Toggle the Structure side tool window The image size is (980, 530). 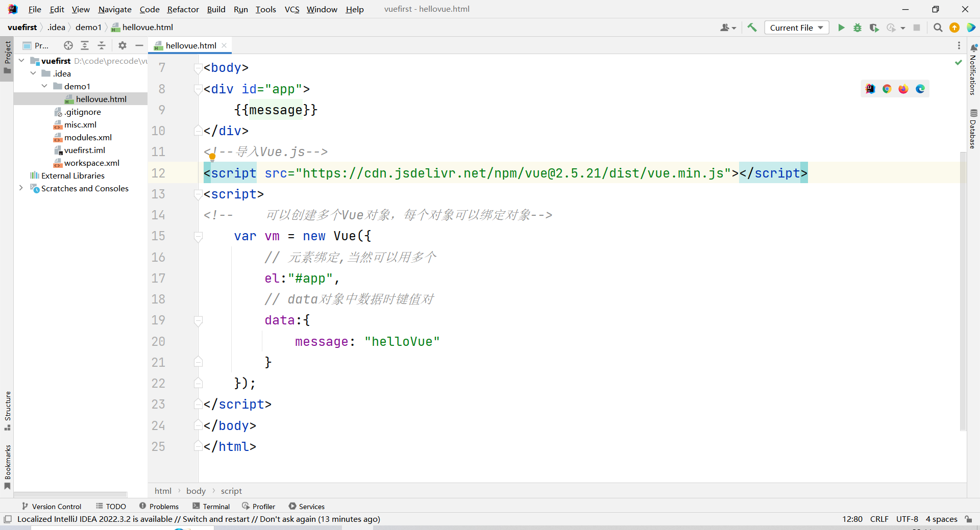7,411
